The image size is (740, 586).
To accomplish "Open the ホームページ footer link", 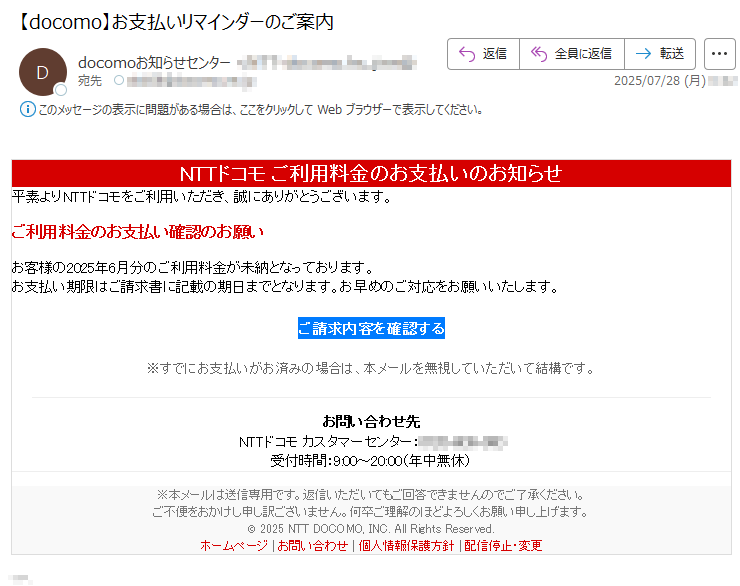I will tap(234, 545).
